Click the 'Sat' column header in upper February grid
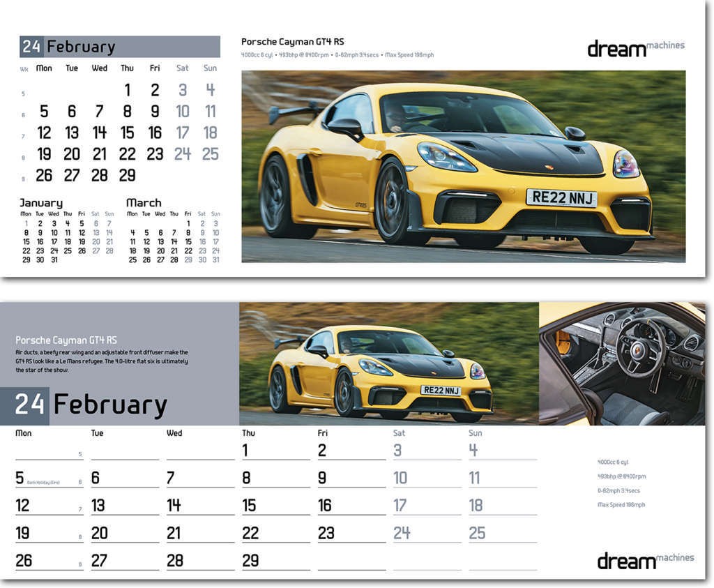Screen dimensions: 714x588 [183, 68]
